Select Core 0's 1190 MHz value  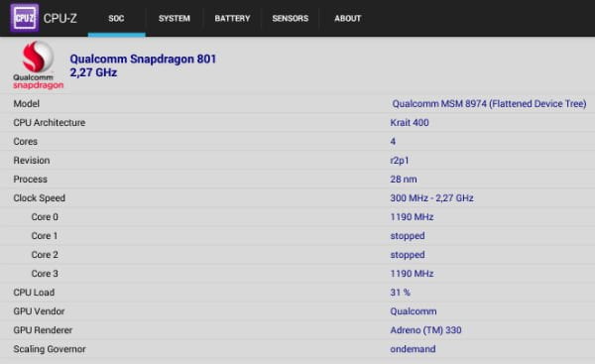(412, 217)
